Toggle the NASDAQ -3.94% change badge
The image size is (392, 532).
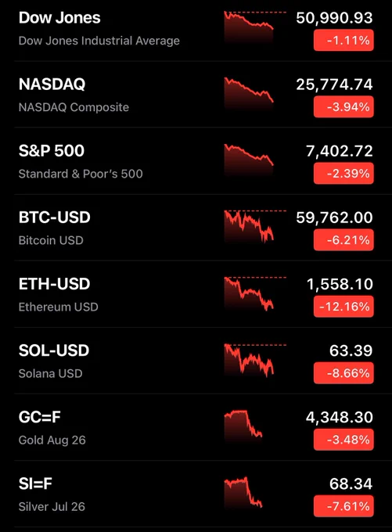[343, 107]
